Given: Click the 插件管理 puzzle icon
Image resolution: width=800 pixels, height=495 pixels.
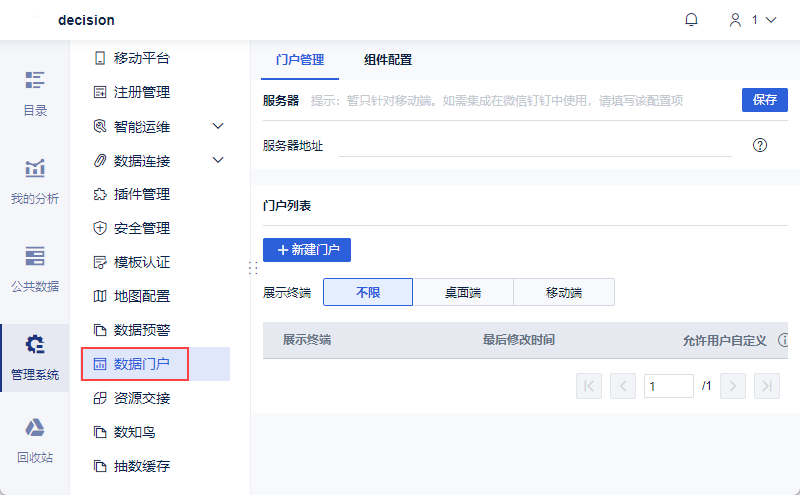Looking at the screenshot, I should tap(100, 194).
